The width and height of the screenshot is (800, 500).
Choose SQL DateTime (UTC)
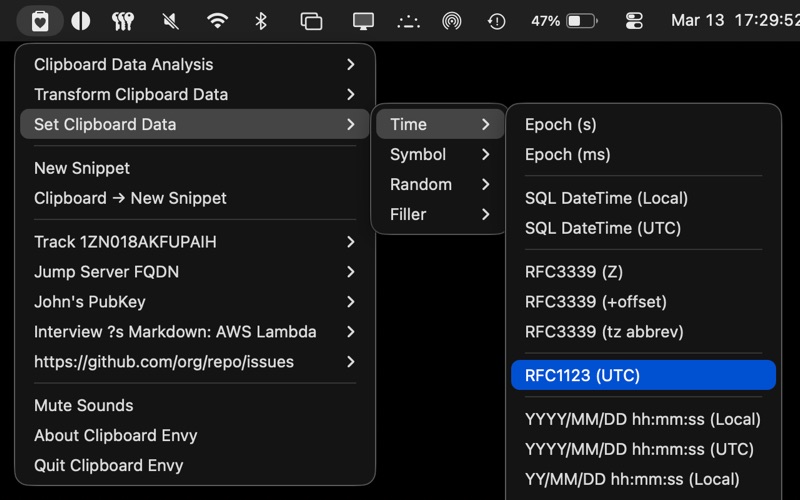coord(643,228)
